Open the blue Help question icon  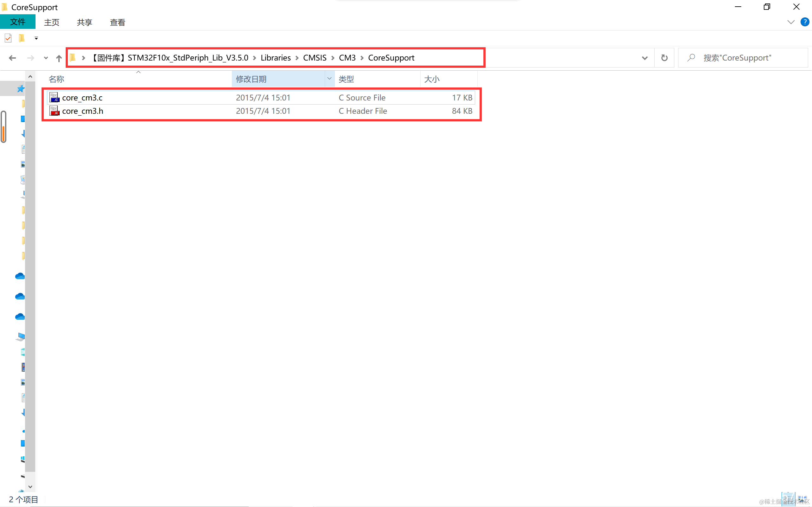click(805, 22)
